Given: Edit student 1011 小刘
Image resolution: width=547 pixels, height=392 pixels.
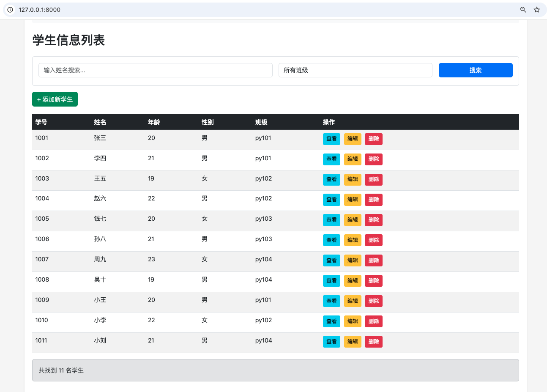Looking at the screenshot, I should (x=353, y=342).
